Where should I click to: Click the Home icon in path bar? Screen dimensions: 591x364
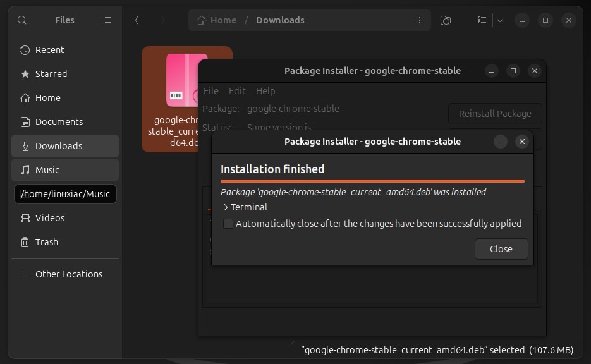(202, 20)
